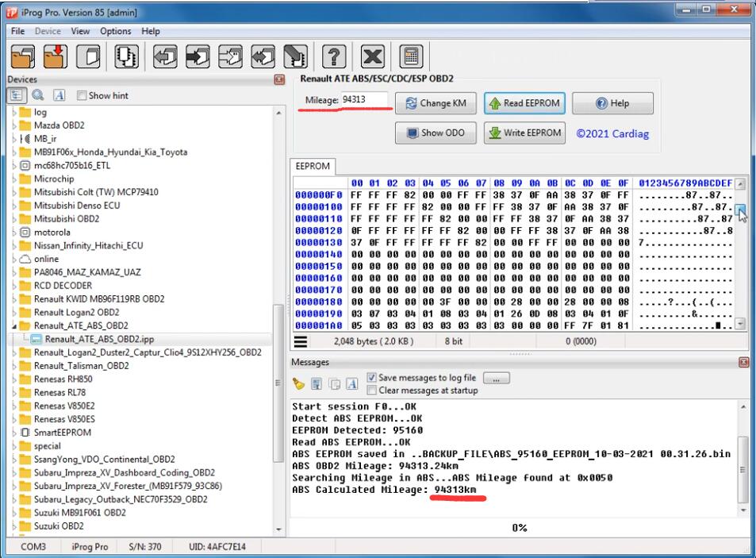Viewport: 756px width, 558px height.
Task: Click the save messages icon in Messages toolbar
Action: pyautogui.click(x=317, y=384)
